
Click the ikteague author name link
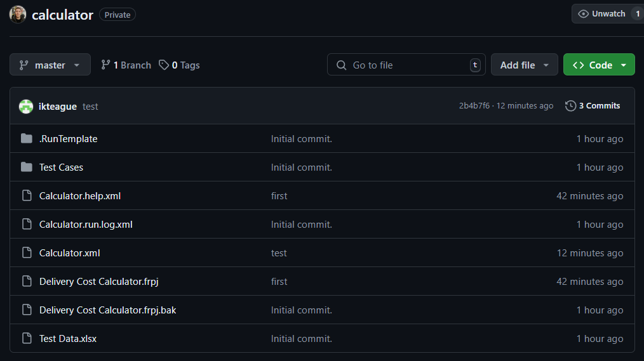pos(58,106)
